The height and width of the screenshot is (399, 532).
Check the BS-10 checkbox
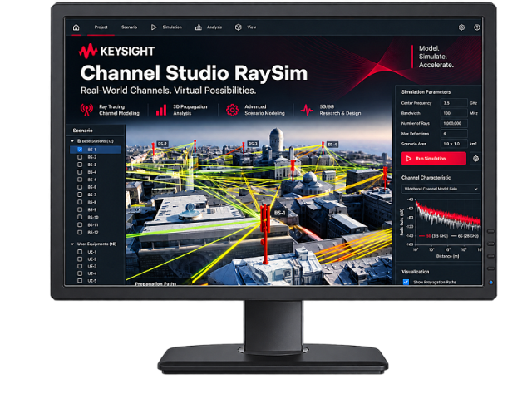80,217
